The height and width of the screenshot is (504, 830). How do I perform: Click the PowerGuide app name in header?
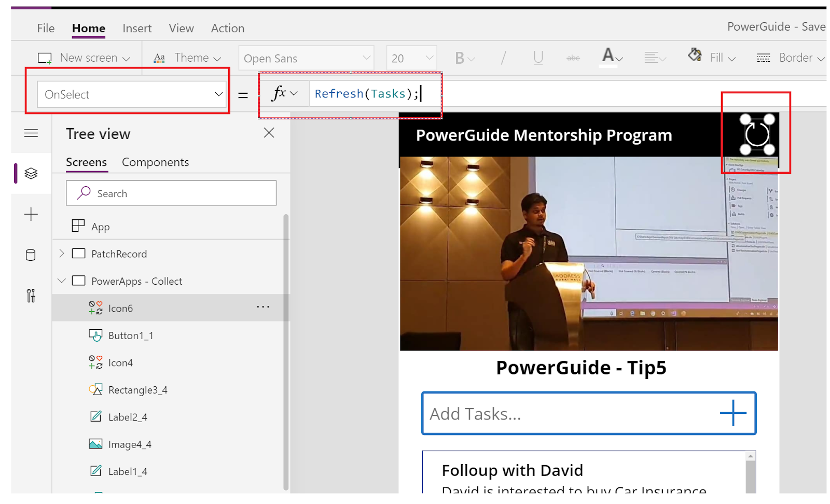[x=758, y=26]
